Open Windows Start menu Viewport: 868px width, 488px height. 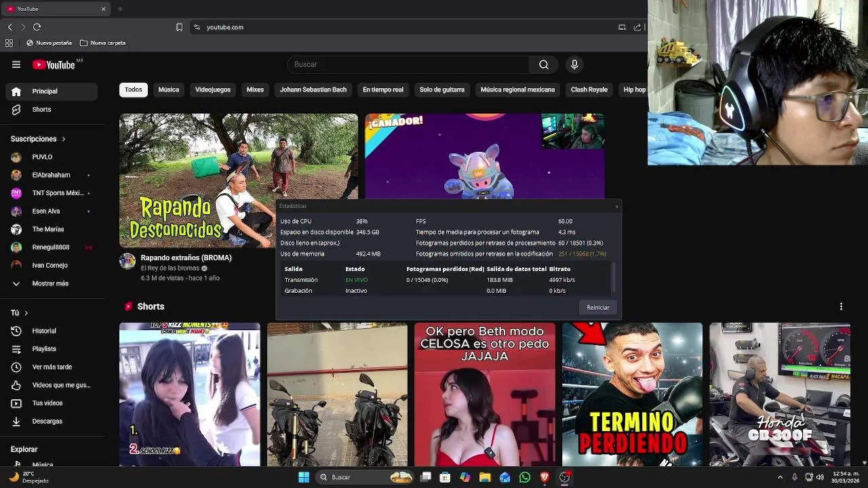coord(304,477)
